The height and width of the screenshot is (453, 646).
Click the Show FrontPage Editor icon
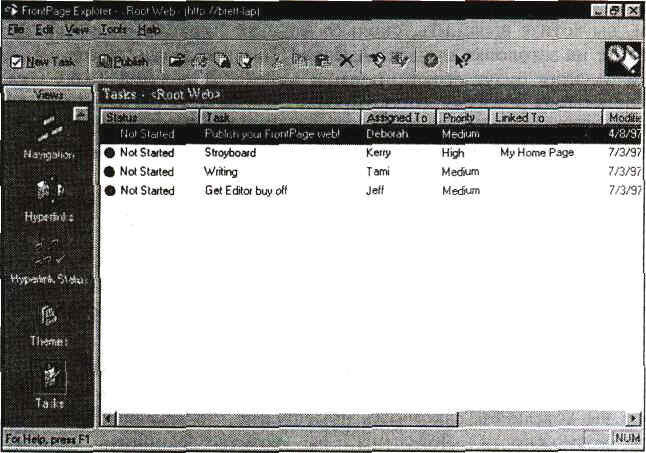(377, 61)
